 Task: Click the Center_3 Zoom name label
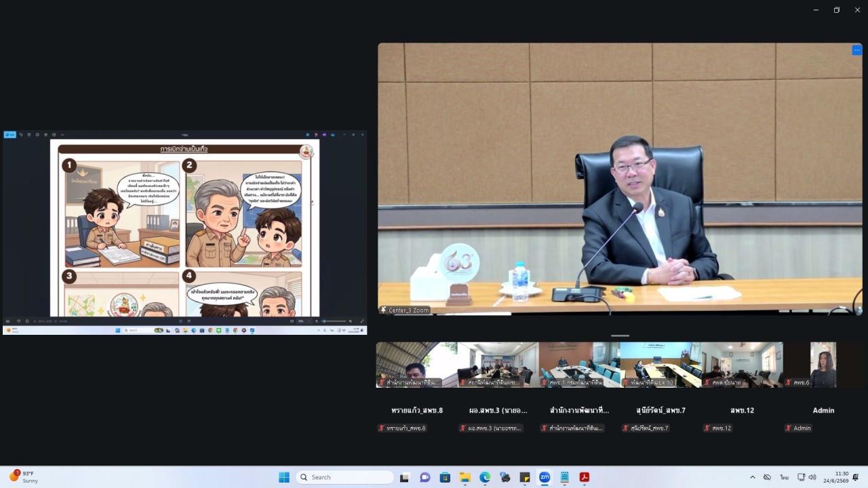pyautogui.click(x=405, y=310)
